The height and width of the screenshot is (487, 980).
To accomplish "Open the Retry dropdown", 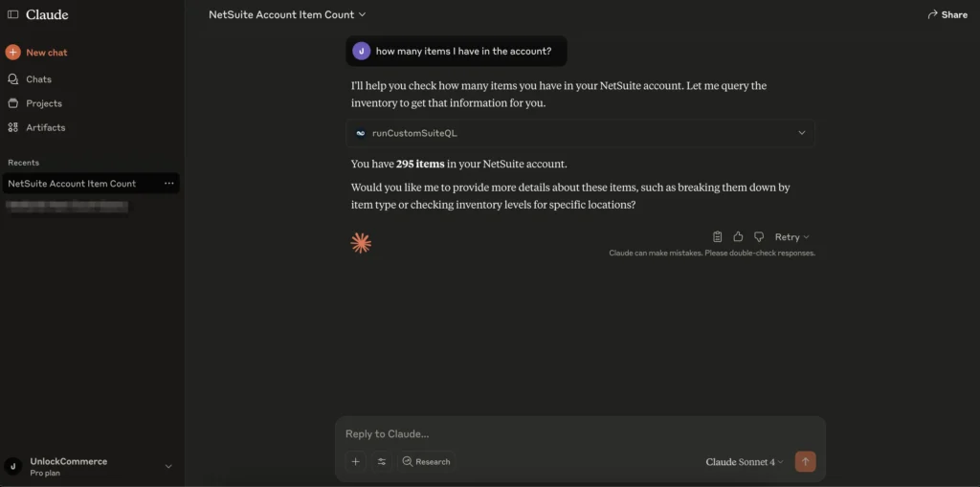I will (791, 237).
